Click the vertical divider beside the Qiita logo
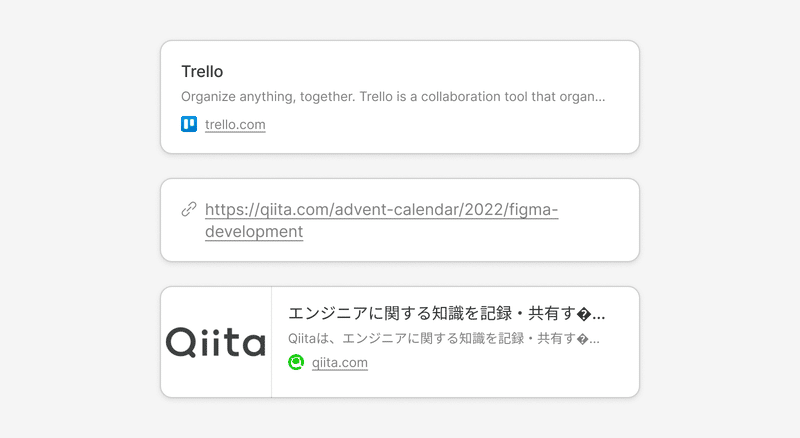 [271, 342]
